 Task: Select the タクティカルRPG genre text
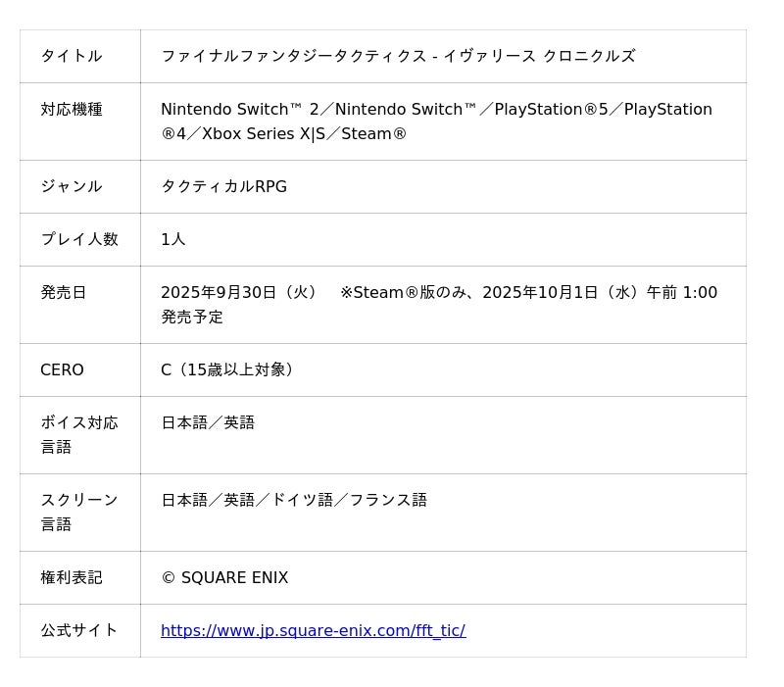coord(223,186)
